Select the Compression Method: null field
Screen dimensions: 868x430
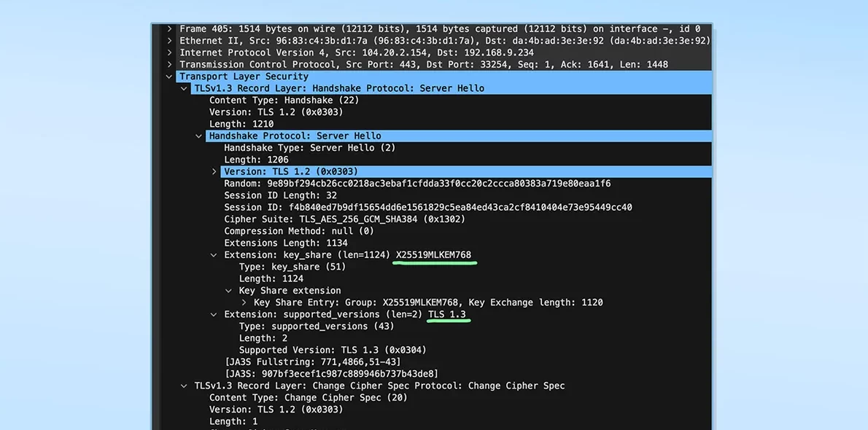point(298,231)
